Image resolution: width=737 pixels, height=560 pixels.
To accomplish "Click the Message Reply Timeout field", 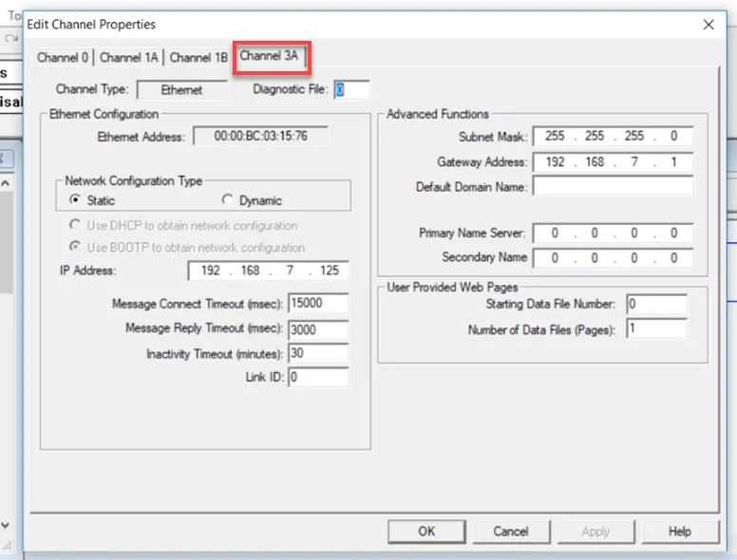I will pos(318,329).
